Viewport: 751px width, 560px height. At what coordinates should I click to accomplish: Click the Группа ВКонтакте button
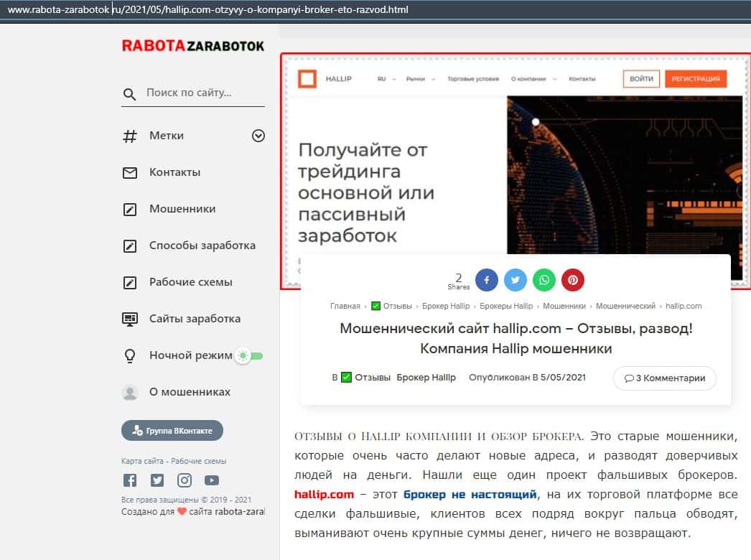172,431
